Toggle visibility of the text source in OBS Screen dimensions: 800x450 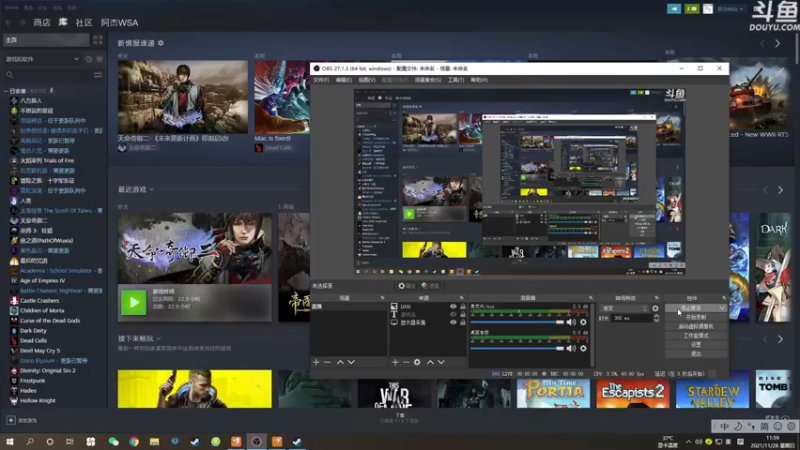tap(453, 314)
